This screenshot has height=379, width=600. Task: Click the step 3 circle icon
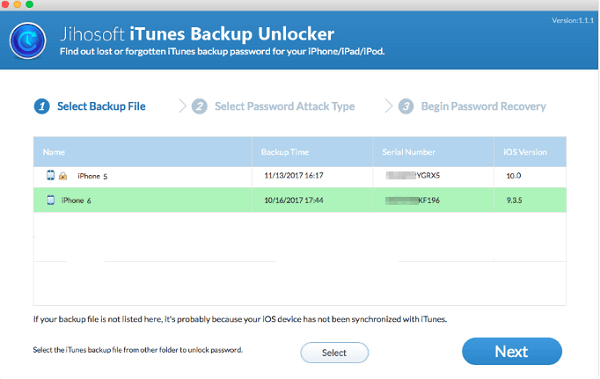[406, 106]
